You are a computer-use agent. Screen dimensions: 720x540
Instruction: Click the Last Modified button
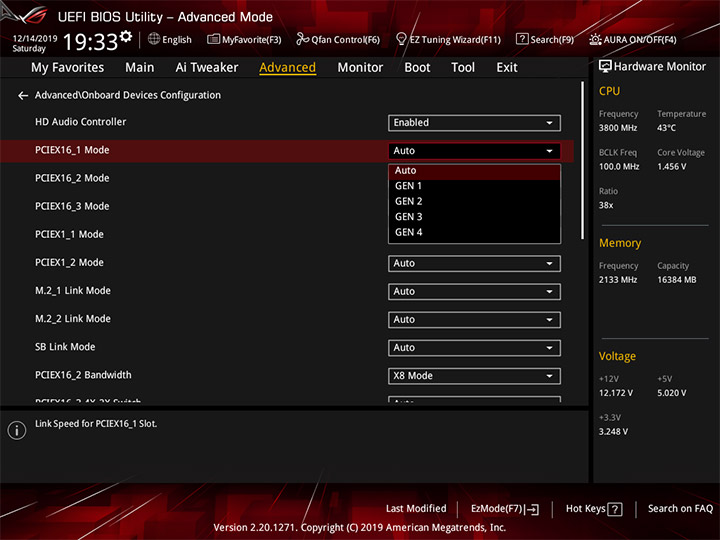tap(416, 509)
